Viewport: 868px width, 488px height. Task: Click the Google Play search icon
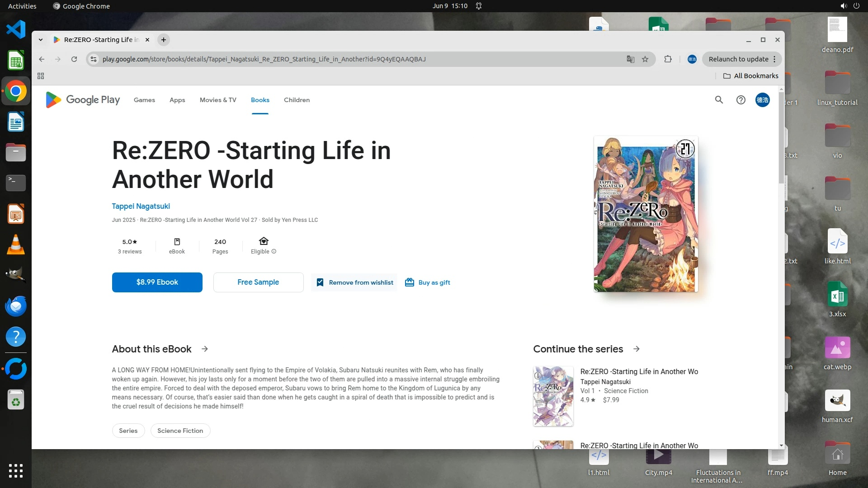[x=719, y=100]
